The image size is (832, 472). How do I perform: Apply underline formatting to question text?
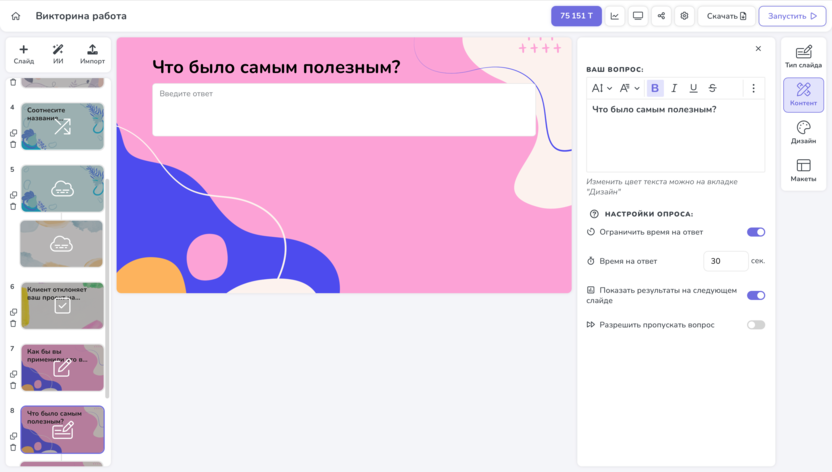pos(693,88)
